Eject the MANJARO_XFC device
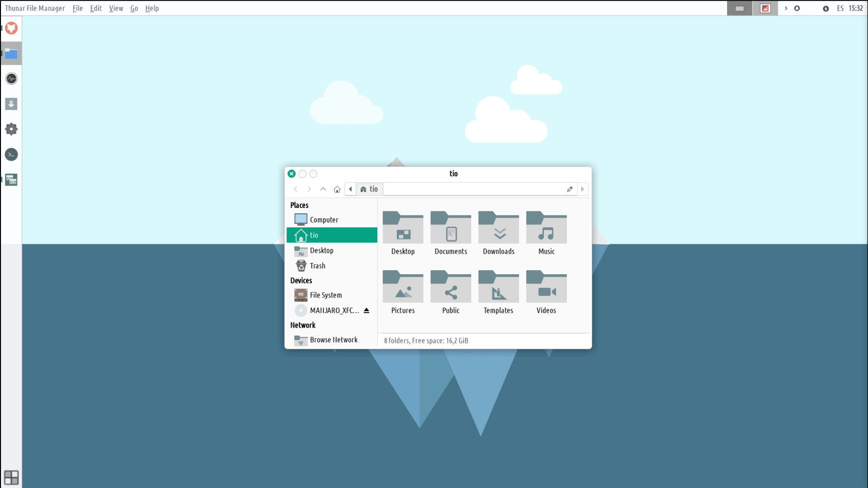 (x=366, y=310)
